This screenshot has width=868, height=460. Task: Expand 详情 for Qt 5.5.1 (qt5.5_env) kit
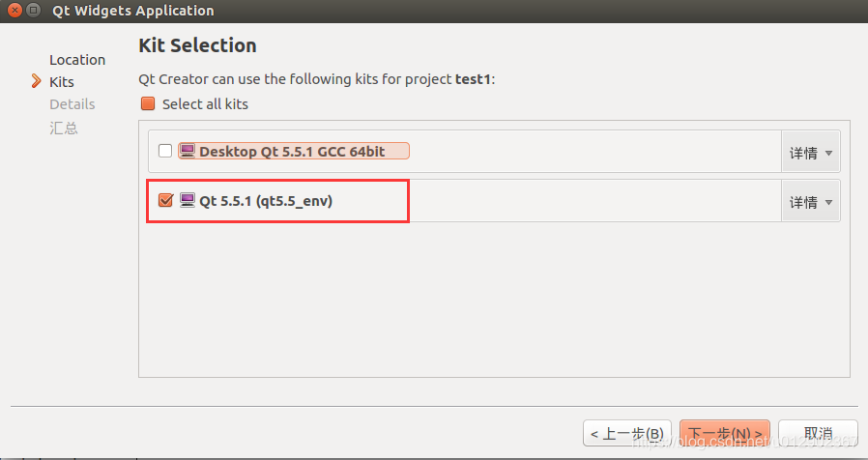click(x=810, y=202)
